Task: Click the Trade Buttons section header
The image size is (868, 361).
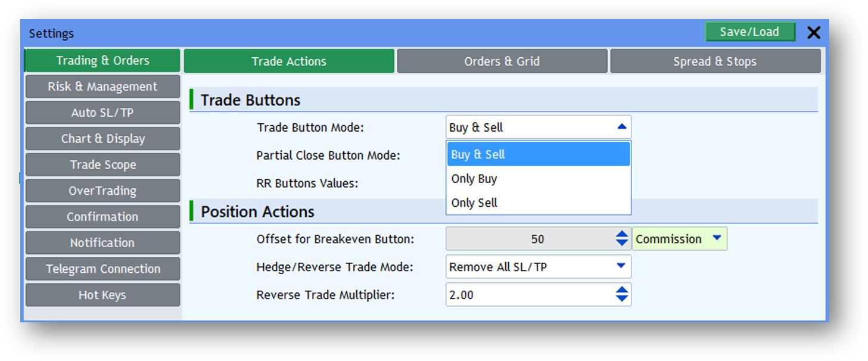Action: (x=251, y=100)
